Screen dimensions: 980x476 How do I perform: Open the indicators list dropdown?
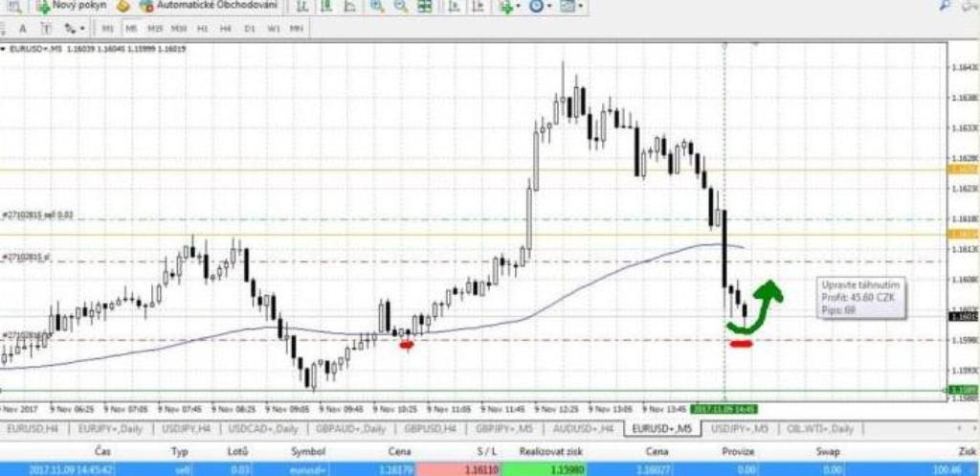click(509, 7)
